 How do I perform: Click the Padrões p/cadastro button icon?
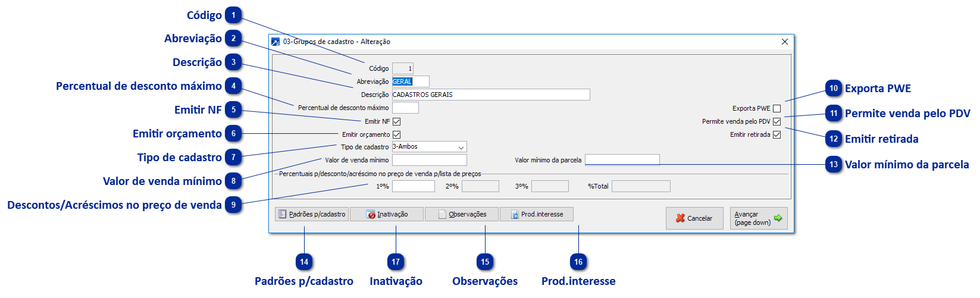click(x=283, y=214)
